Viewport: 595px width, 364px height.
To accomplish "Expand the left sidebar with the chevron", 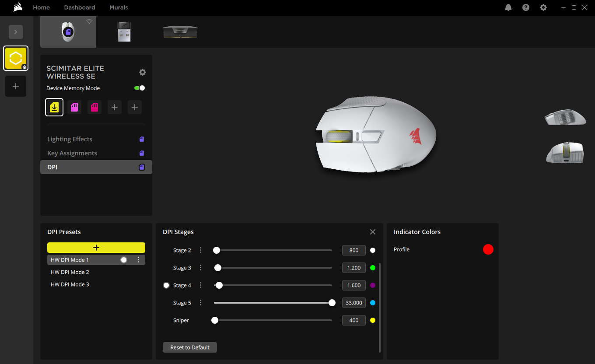I will click(16, 32).
